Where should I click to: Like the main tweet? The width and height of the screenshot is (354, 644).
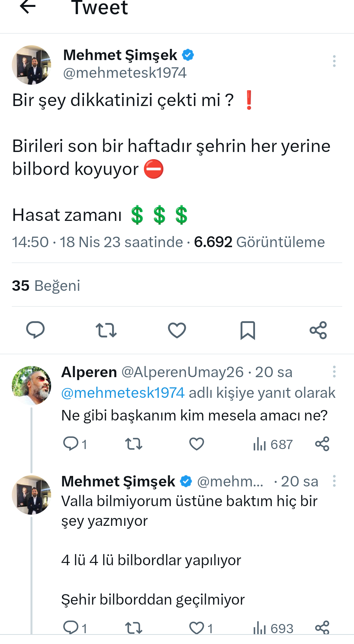point(177,330)
